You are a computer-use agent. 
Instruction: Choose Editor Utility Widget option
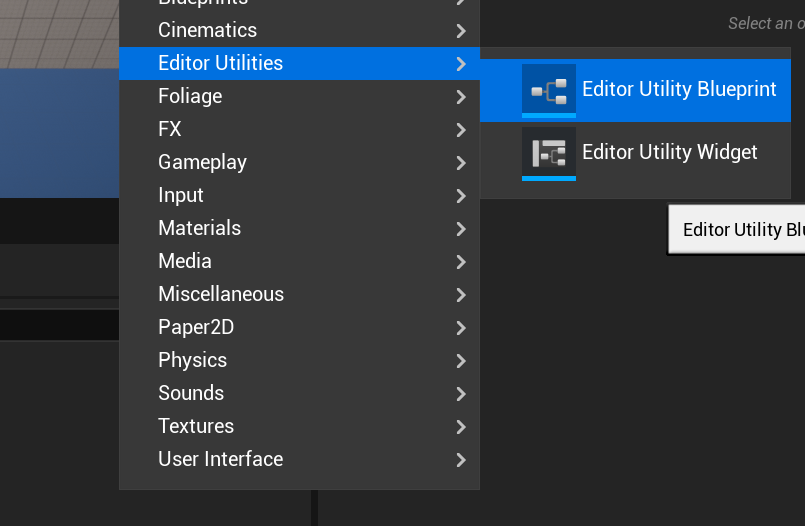coord(669,152)
